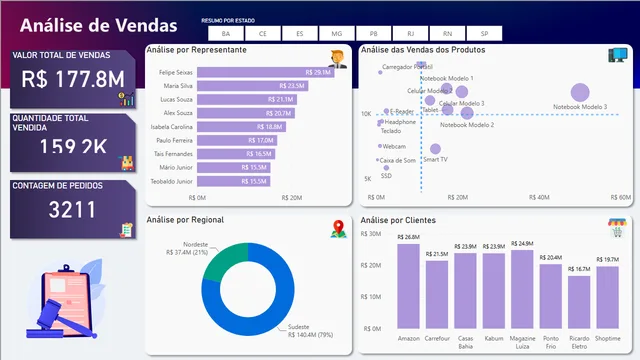The image size is (640, 360).
Task: Click the Headphone label in scatter chart
Action: pos(400,122)
